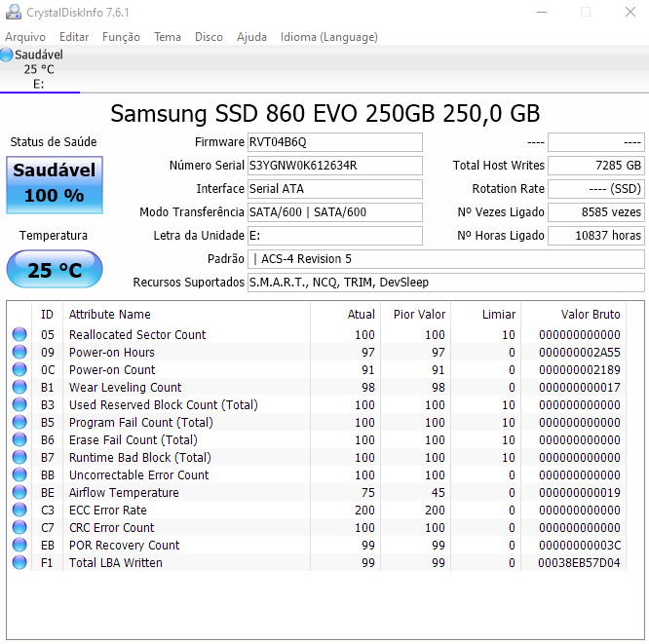The image size is (649, 644).
Task: Click raw value 00038EB57D04
Action: pos(579,562)
